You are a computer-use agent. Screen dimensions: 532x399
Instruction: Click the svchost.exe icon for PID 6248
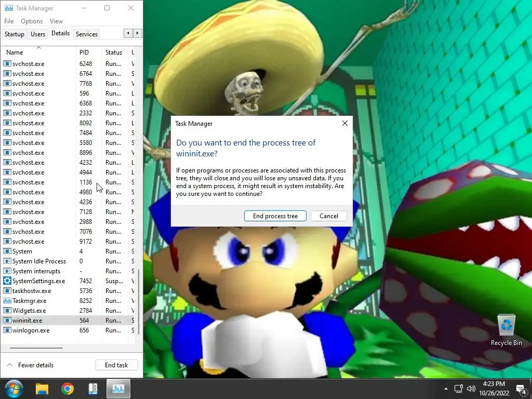point(7,64)
